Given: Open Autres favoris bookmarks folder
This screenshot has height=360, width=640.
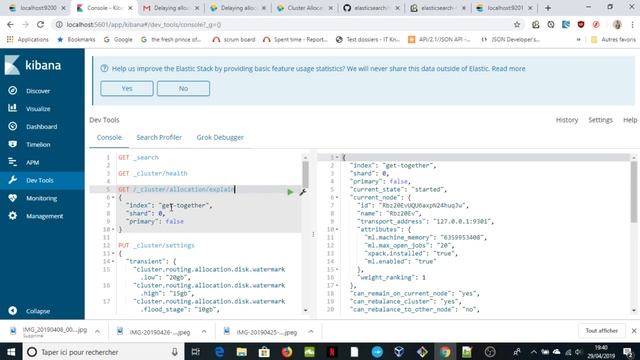Looking at the screenshot, I should pos(613,40).
